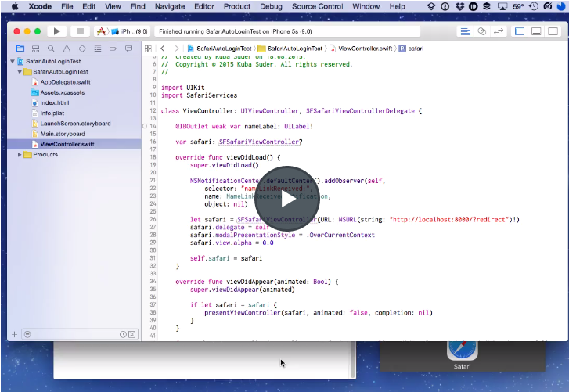Image resolution: width=569 pixels, height=392 pixels.
Task: Select Main.storyboard in navigator
Action: coord(63,134)
